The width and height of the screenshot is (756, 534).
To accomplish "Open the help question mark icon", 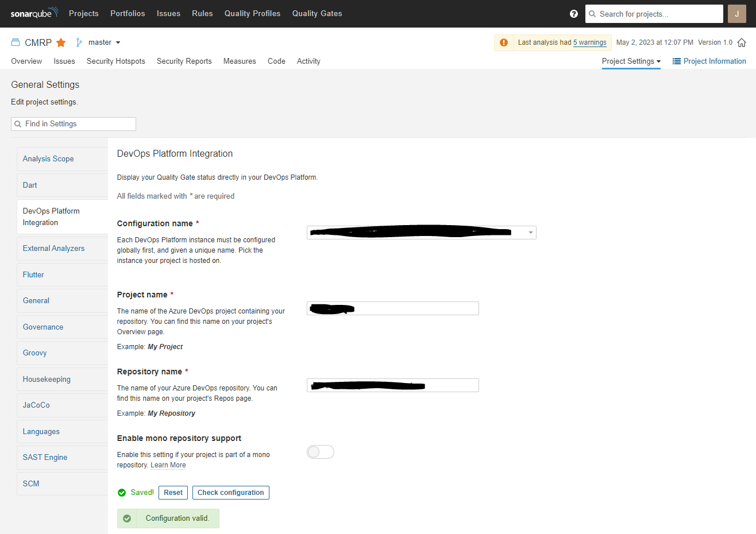I will coord(573,14).
